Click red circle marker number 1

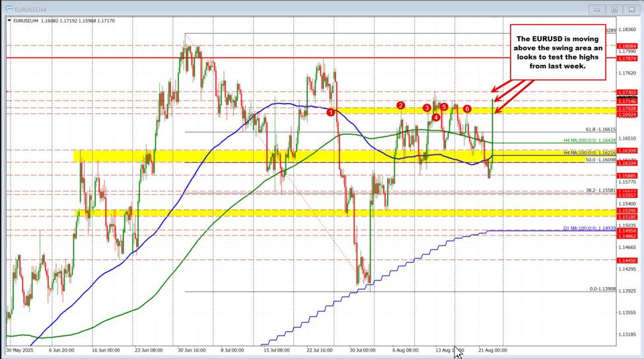pos(331,113)
